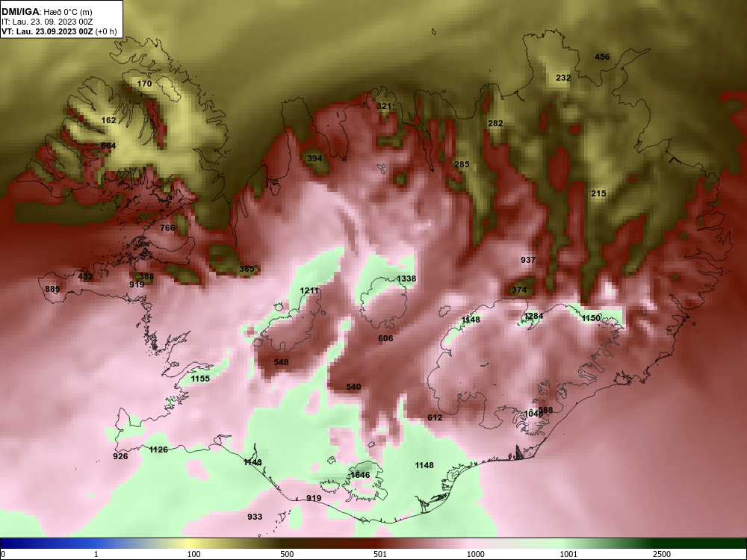Click the 215 value label
The image size is (747, 560).
598,193
